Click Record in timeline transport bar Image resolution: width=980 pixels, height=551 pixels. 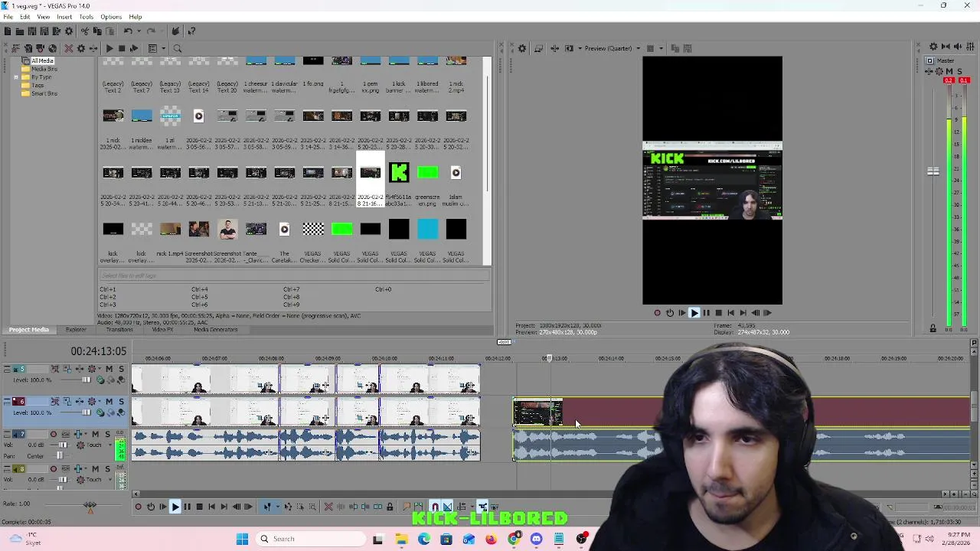(139, 506)
